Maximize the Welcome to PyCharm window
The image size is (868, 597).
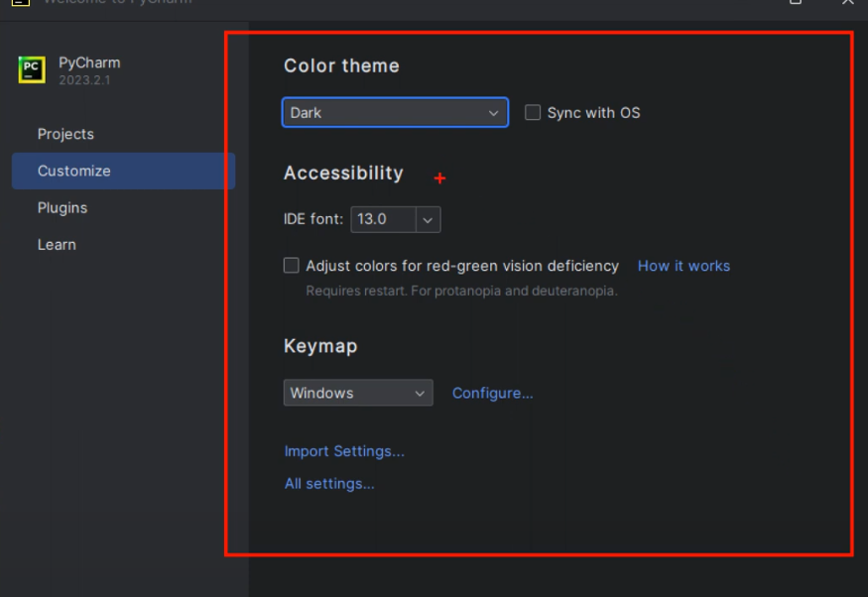click(796, 2)
